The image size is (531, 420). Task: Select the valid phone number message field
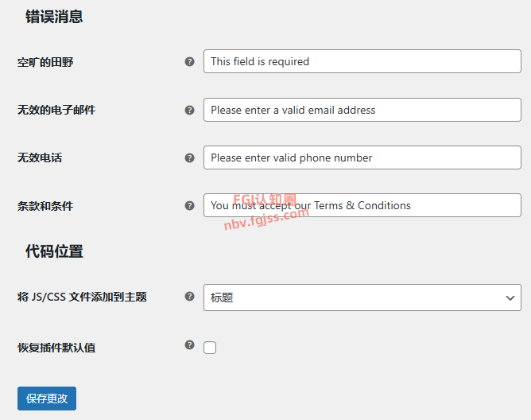[x=362, y=157]
